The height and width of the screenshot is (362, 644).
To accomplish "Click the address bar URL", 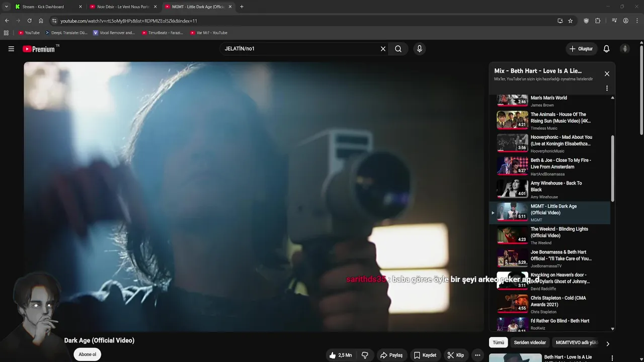I will click(129, 21).
